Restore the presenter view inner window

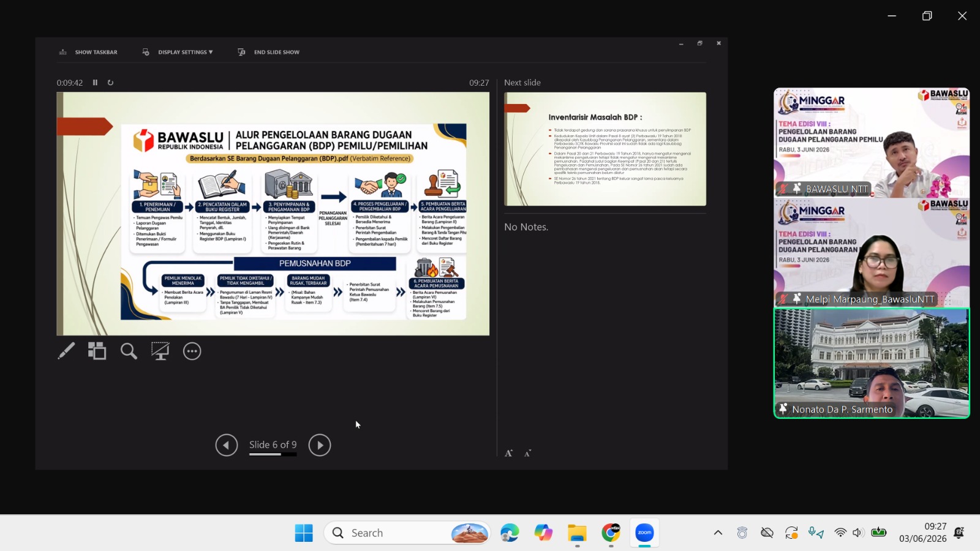click(x=699, y=43)
